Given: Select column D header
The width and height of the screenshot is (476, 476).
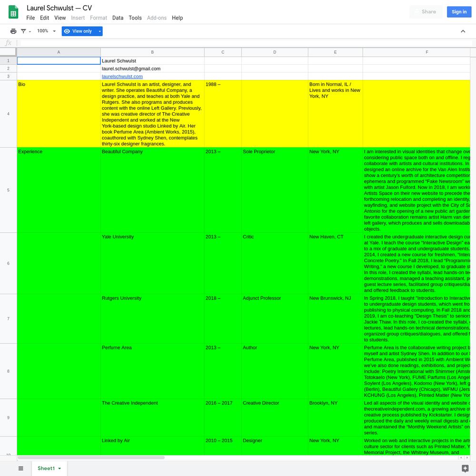Looking at the screenshot, I should (275, 52).
